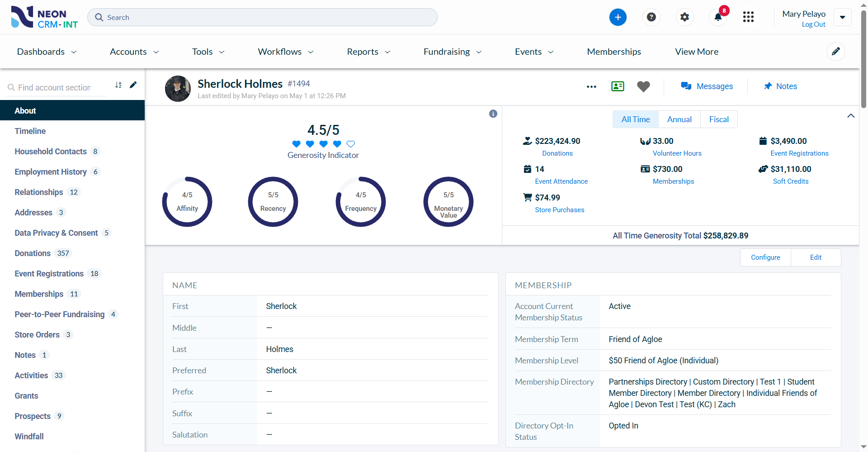
Task: Open the Fundraising dropdown menu
Action: tap(452, 52)
